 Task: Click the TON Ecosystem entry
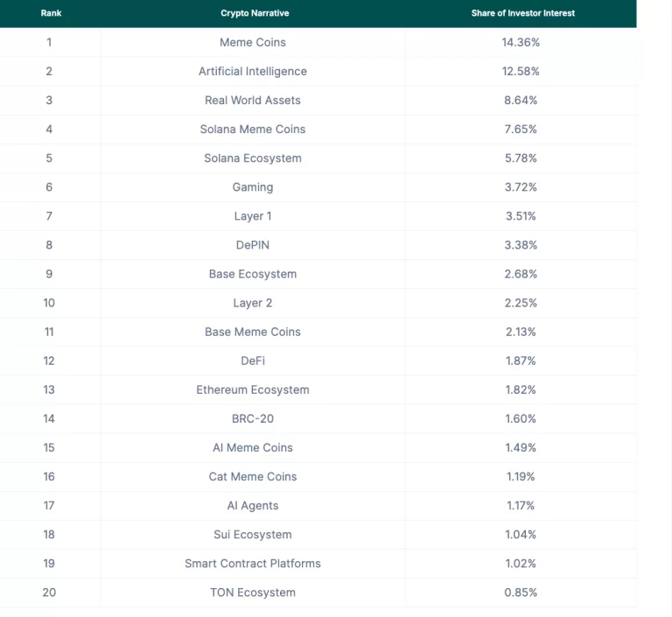253,592
